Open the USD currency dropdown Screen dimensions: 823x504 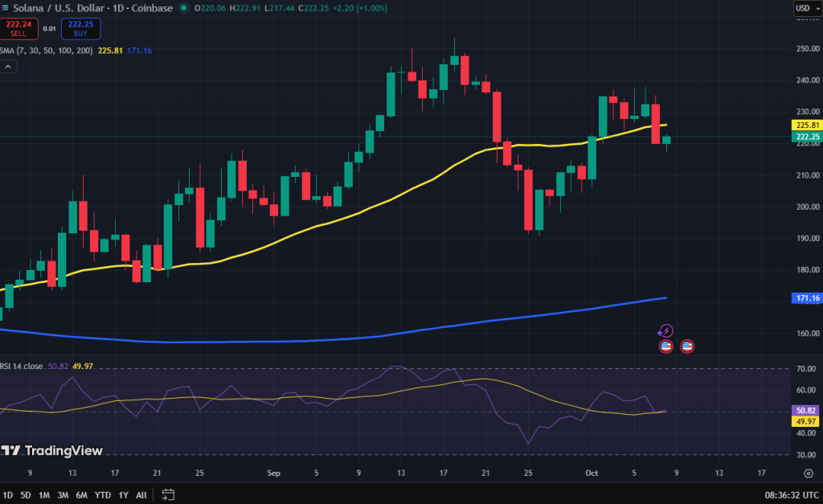point(805,8)
